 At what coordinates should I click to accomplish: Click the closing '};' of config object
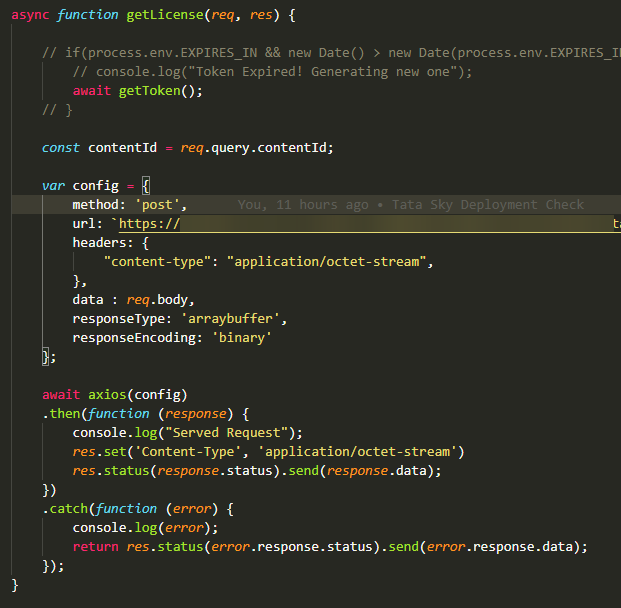[49, 357]
